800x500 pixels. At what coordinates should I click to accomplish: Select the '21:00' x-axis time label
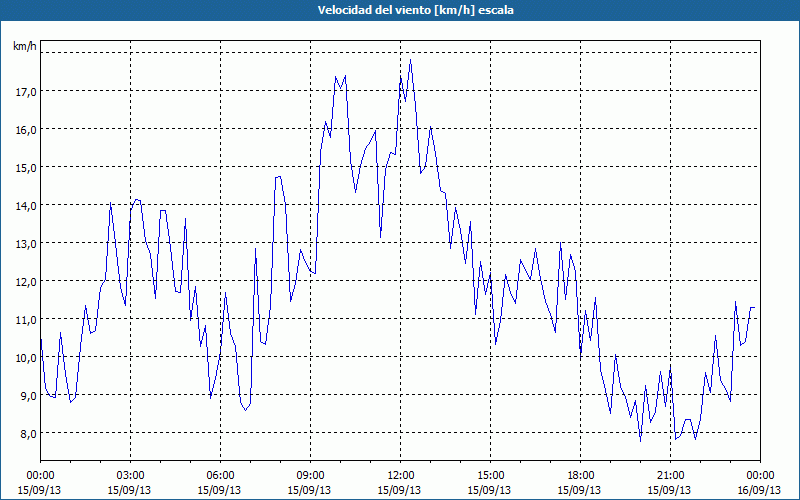point(670,476)
